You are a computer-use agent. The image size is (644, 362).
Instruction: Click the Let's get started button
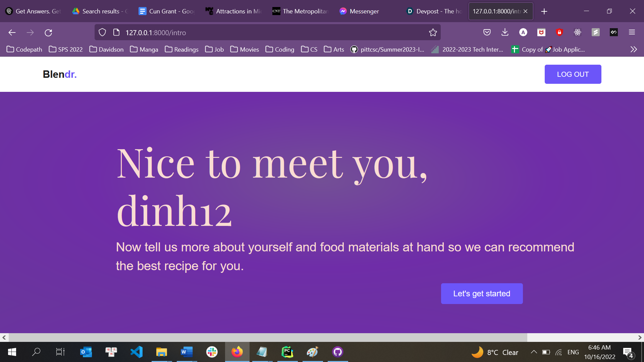pyautogui.click(x=482, y=294)
